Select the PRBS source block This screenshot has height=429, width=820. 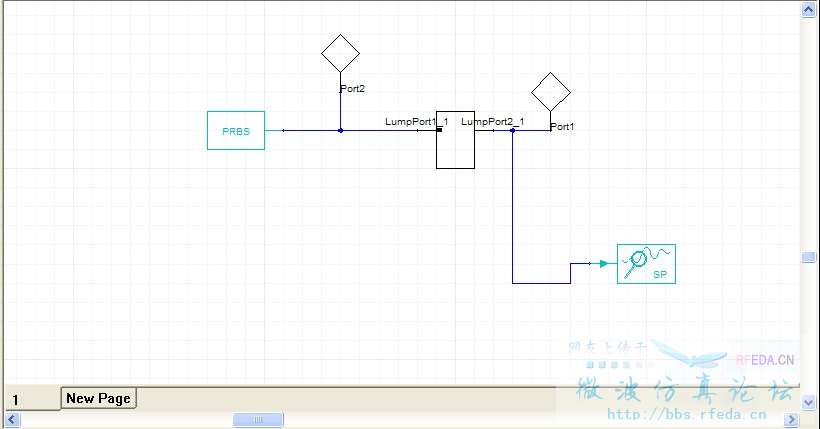[x=236, y=131]
